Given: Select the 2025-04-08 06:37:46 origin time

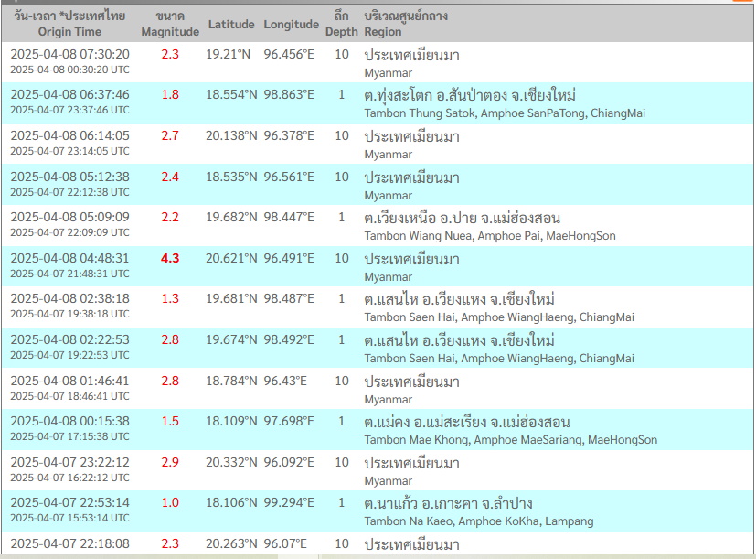Looking at the screenshot, I should (69, 94).
